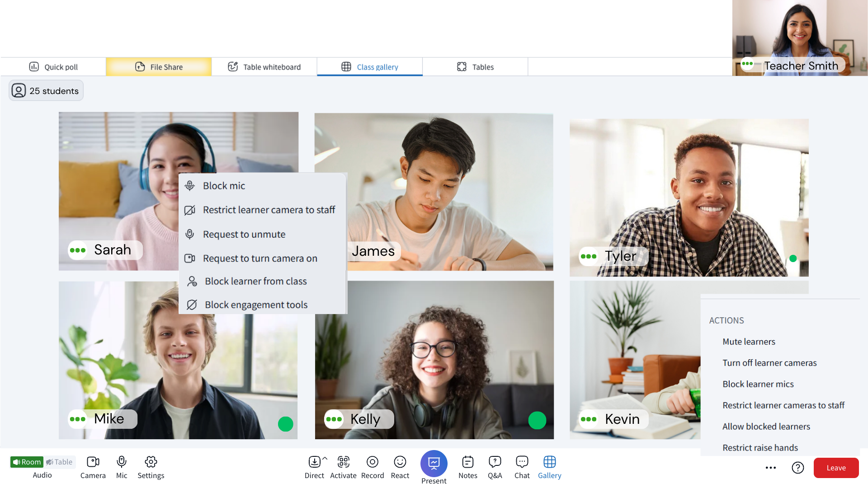The image size is (868, 488).
Task: Open the Tables tab
Action: [x=476, y=67]
